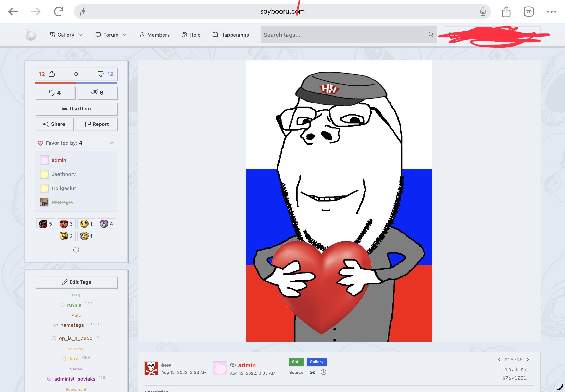Click the post number #18795
This screenshot has height=392, width=565.
coord(514,360)
